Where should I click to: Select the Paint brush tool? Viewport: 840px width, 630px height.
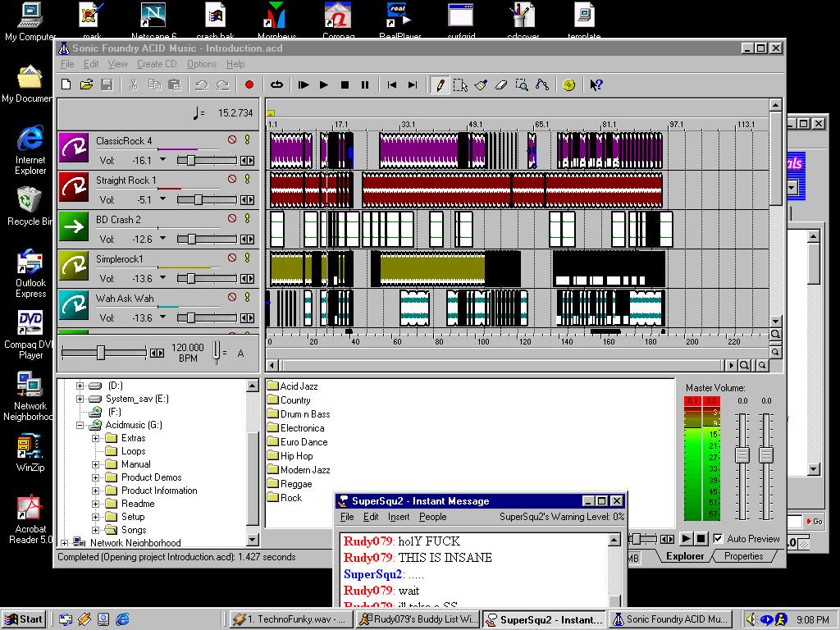(x=481, y=84)
